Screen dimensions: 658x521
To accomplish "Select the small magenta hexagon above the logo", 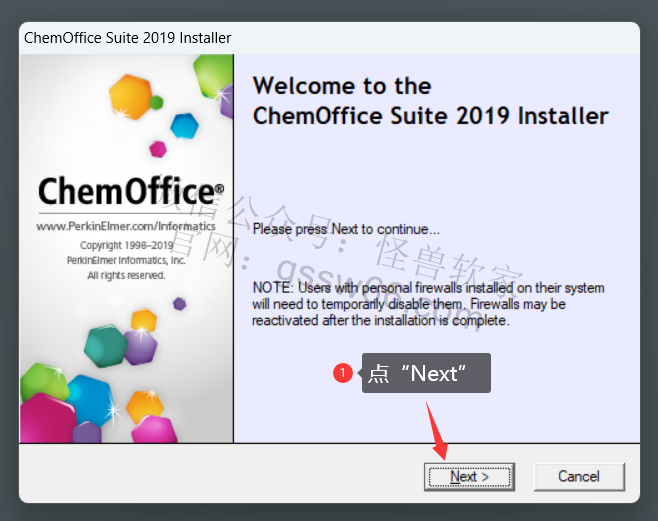I will [158, 149].
